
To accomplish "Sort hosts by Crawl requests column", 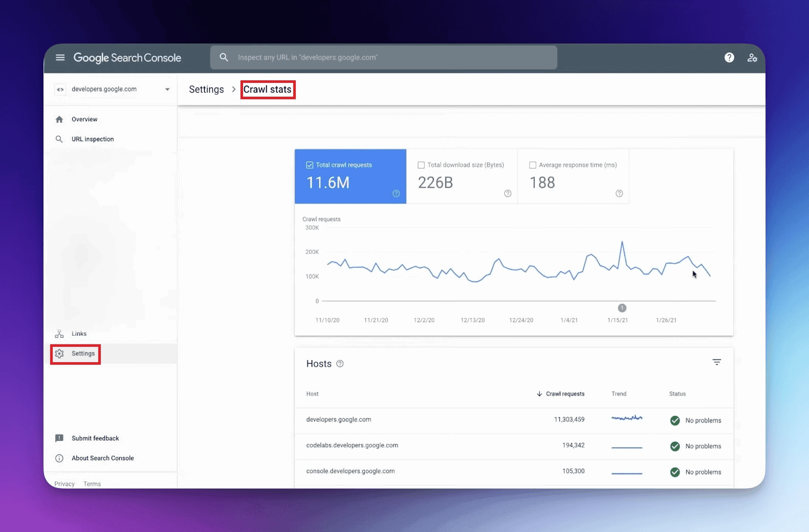I will 564,394.
